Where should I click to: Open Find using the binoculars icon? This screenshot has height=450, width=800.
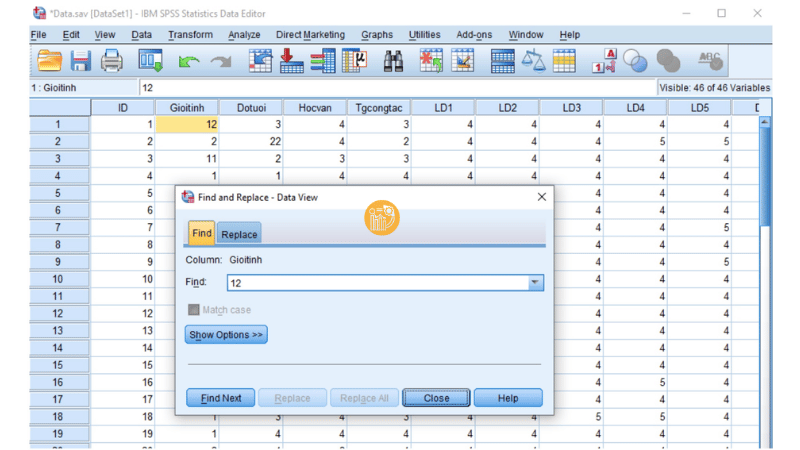point(393,61)
